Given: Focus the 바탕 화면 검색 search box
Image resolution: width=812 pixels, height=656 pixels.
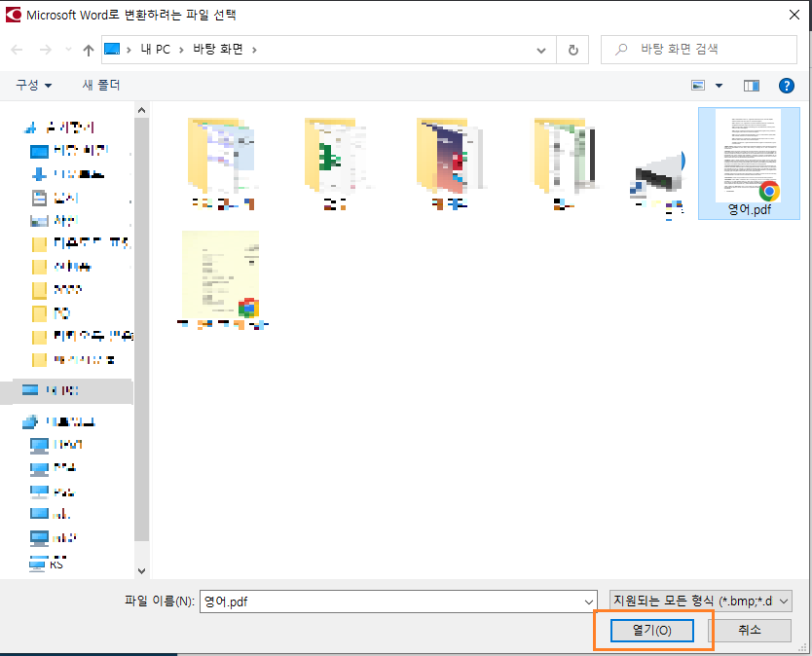Looking at the screenshot, I should click(x=699, y=50).
